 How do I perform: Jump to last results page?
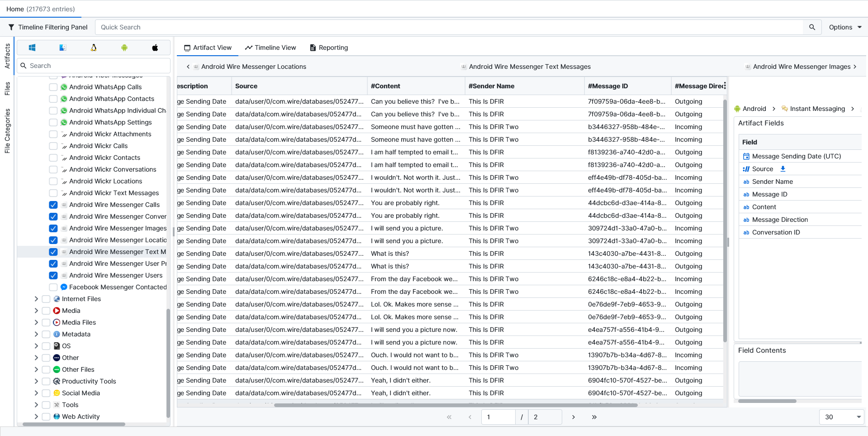(594, 417)
